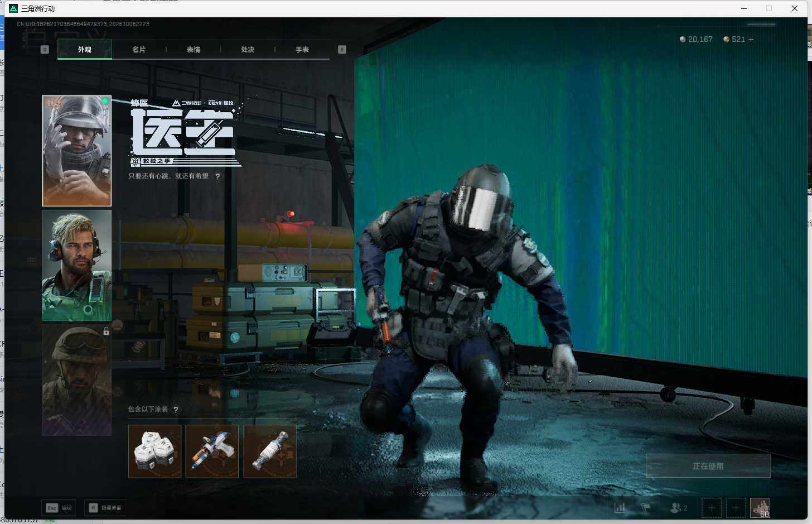The width and height of the screenshot is (812, 524).
Task: Open the 名片 tab
Action: pos(139,50)
